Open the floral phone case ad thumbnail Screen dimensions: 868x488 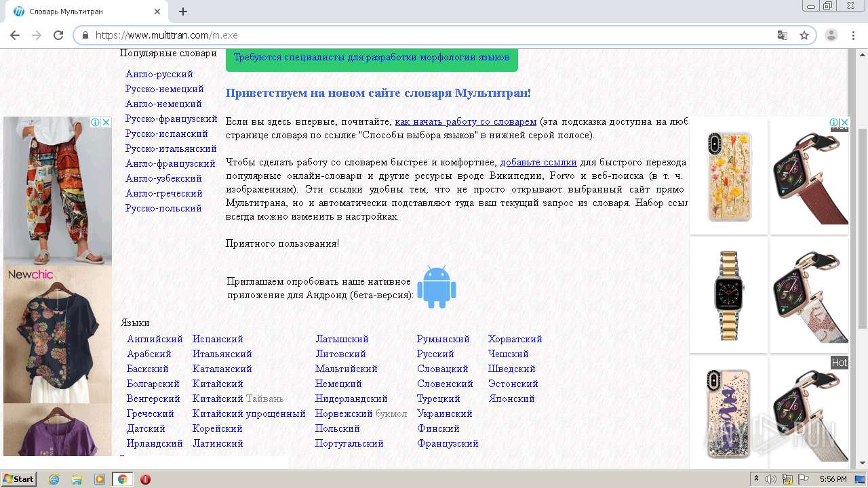click(x=729, y=176)
